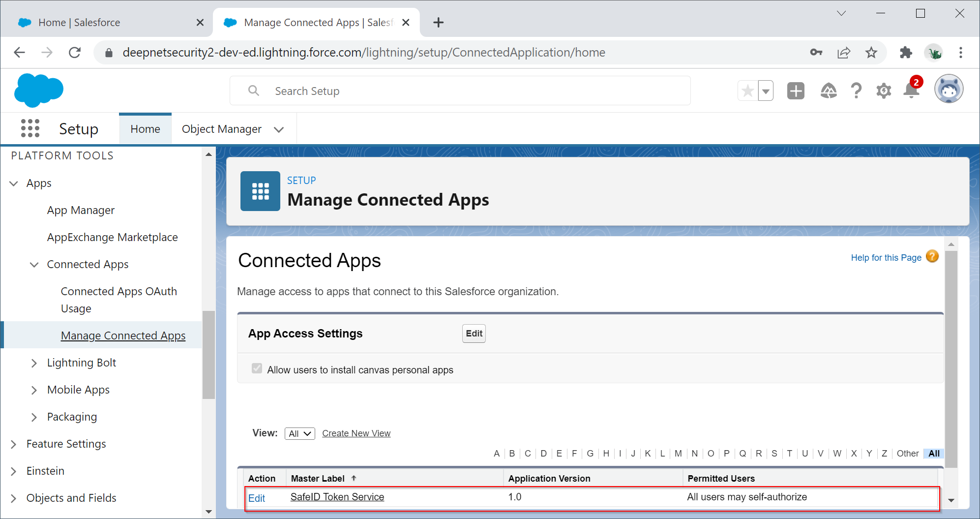Open the favorites list dropdown arrow
This screenshot has height=519, width=980.
(766, 91)
